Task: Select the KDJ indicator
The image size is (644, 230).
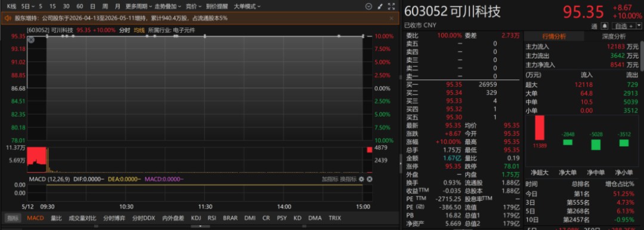Action: (196, 218)
